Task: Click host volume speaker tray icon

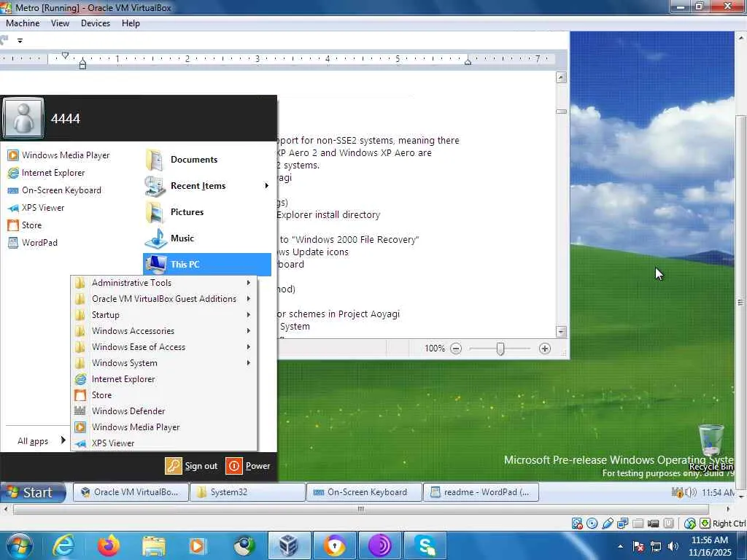Action: pos(673,546)
